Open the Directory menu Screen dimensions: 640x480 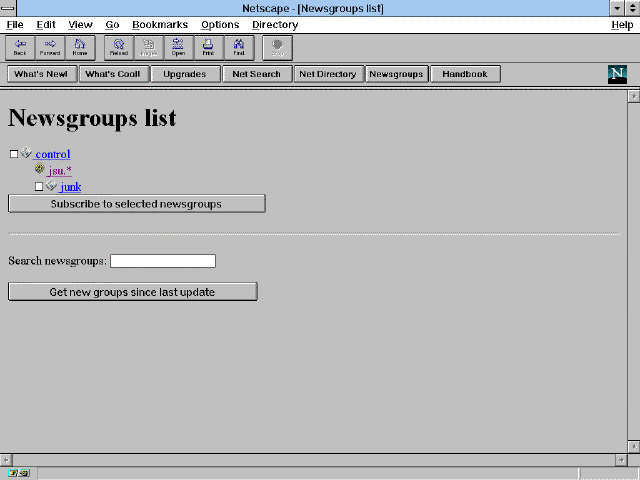pyautogui.click(x=275, y=25)
